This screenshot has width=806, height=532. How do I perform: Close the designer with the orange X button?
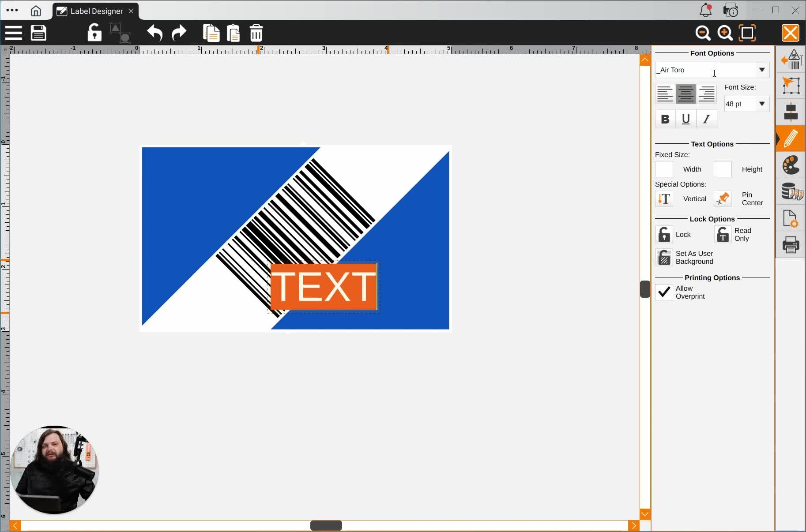[x=791, y=33]
